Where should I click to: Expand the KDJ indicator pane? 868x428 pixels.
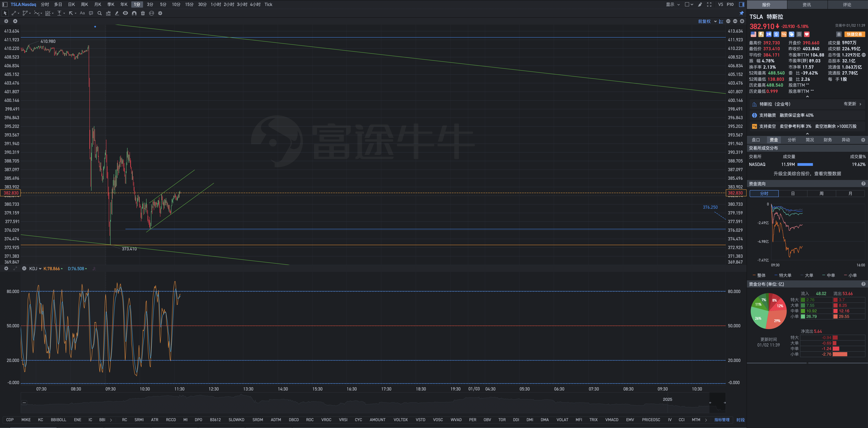15,269
